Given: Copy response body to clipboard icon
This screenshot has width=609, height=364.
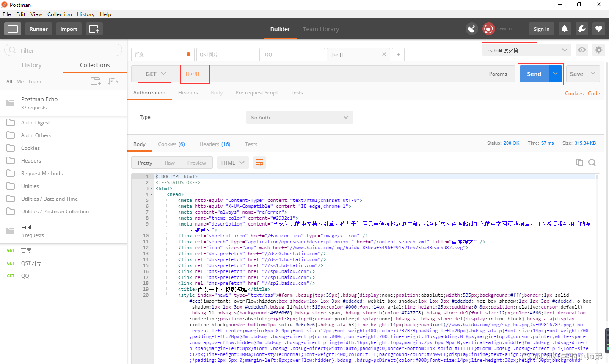Looking at the screenshot, I should coord(579,163).
